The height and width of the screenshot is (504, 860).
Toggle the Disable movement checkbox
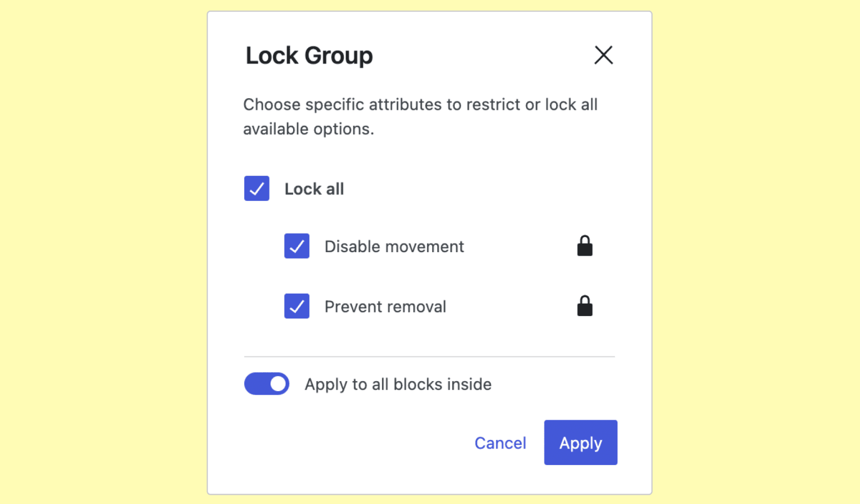pos(297,246)
